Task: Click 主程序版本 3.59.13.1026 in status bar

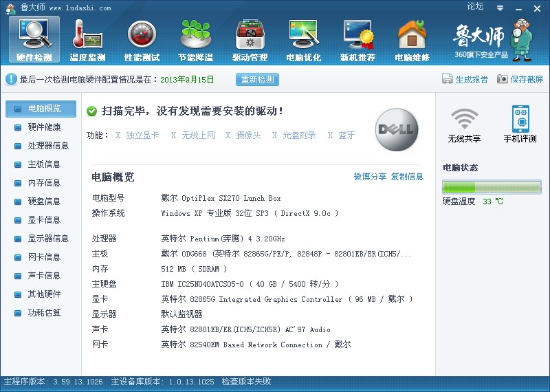Action: [x=54, y=382]
